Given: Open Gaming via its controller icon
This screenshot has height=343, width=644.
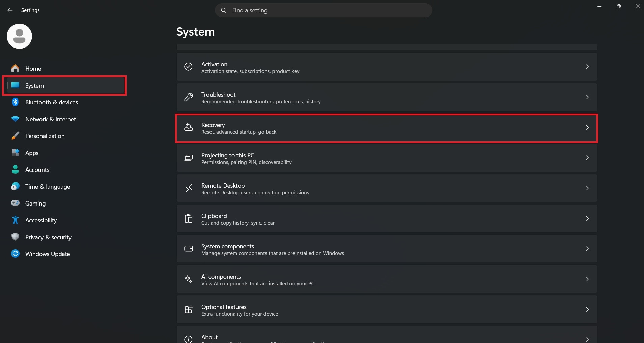Looking at the screenshot, I should pyautogui.click(x=15, y=203).
